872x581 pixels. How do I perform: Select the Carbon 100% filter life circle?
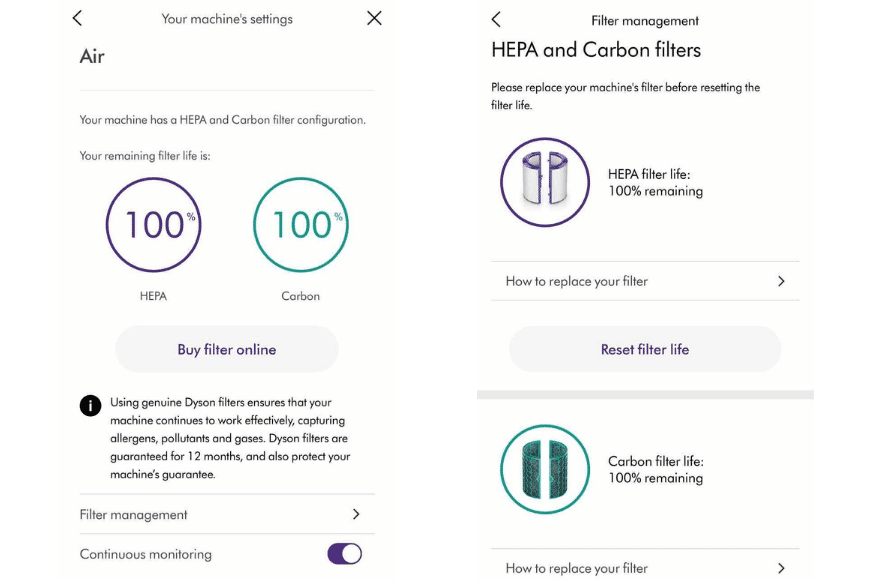coord(300,224)
